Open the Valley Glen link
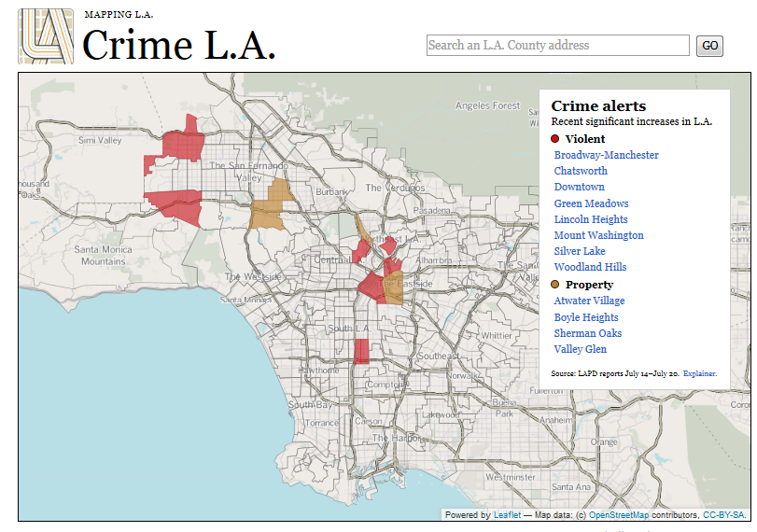The height and width of the screenshot is (532, 757). point(580,349)
